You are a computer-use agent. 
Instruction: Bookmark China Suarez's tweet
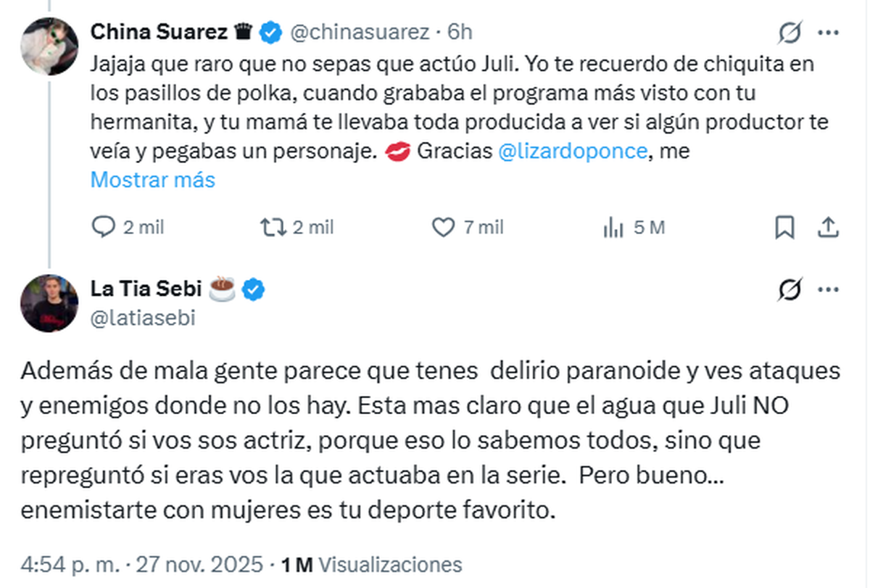pos(785,227)
